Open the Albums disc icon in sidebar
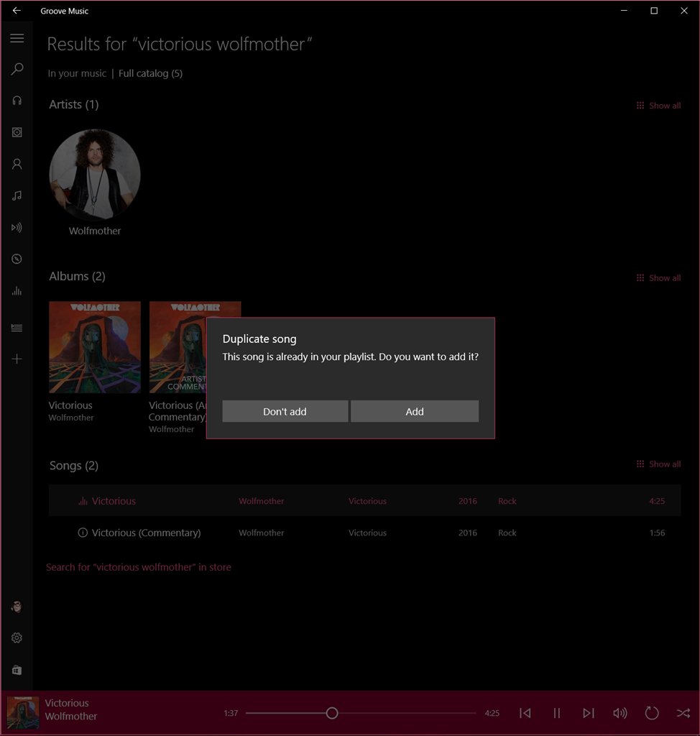 tap(17, 132)
